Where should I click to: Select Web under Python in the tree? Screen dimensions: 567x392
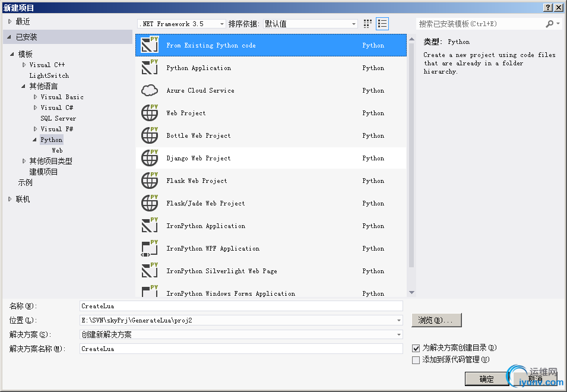[x=57, y=150]
